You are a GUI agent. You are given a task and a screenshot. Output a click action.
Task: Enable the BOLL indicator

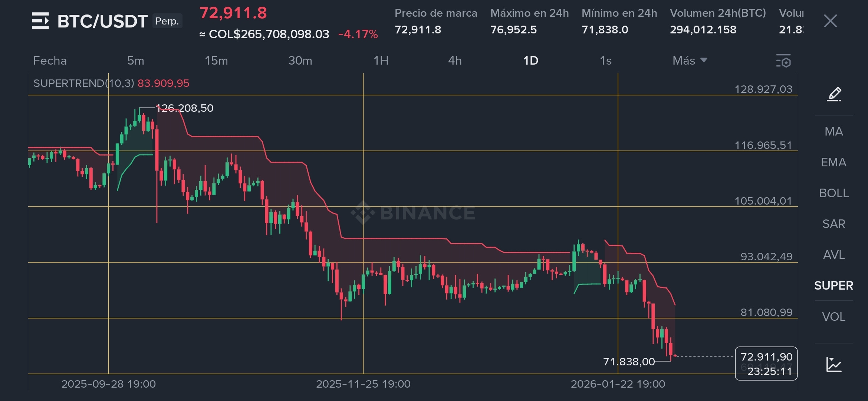pyautogui.click(x=834, y=193)
